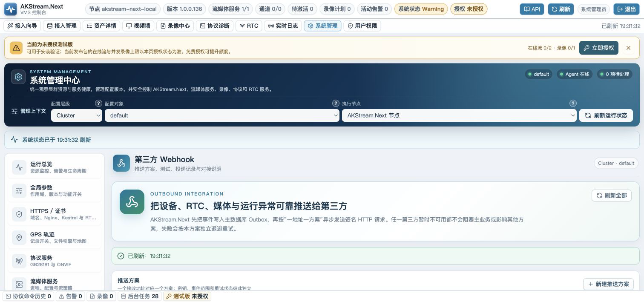The height and width of the screenshot is (302, 644).
Task: Go to 视频墙 tab
Action: [x=138, y=26]
